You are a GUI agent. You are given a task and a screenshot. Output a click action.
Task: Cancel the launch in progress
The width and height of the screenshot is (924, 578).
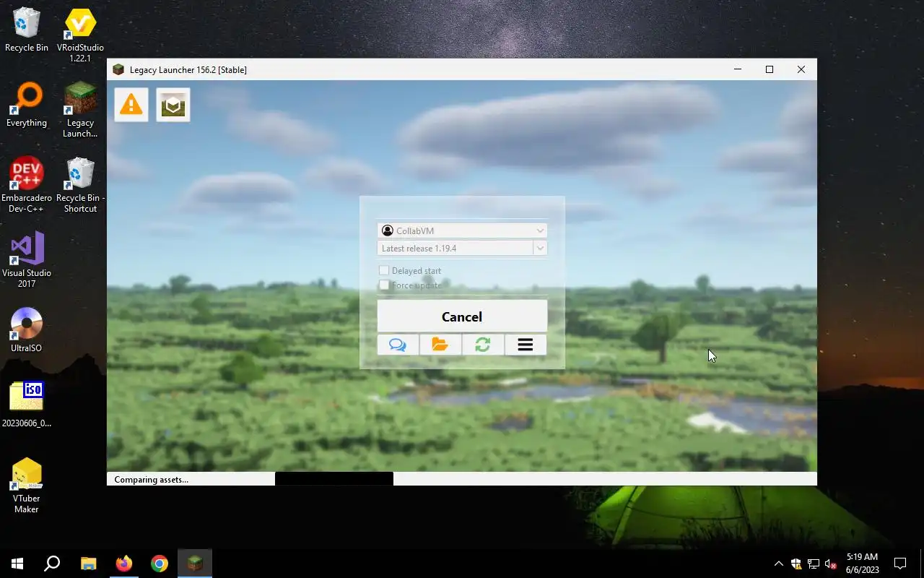(462, 316)
